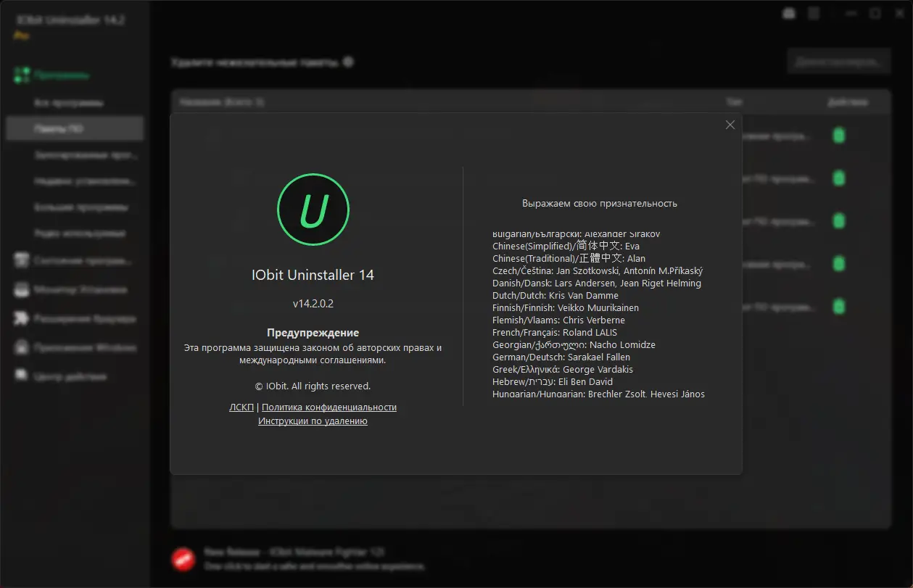Open Состояние программ in the sidebar

(75, 261)
